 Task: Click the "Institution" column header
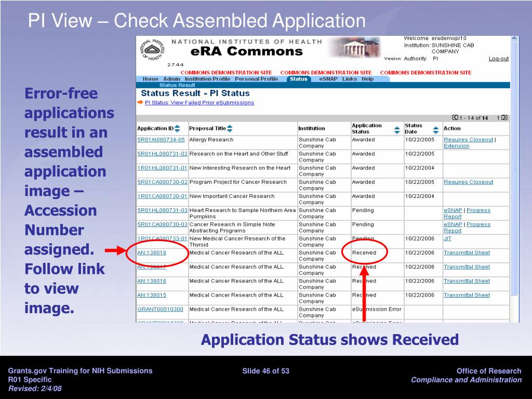tap(312, 129)
